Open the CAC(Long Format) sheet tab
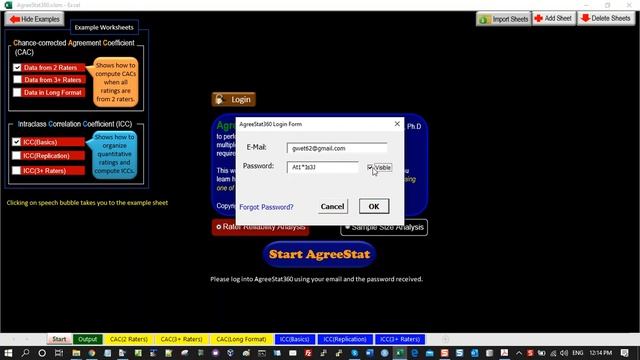Image resolution: width=640 pixels, height=360 pixels. [241, 339]
